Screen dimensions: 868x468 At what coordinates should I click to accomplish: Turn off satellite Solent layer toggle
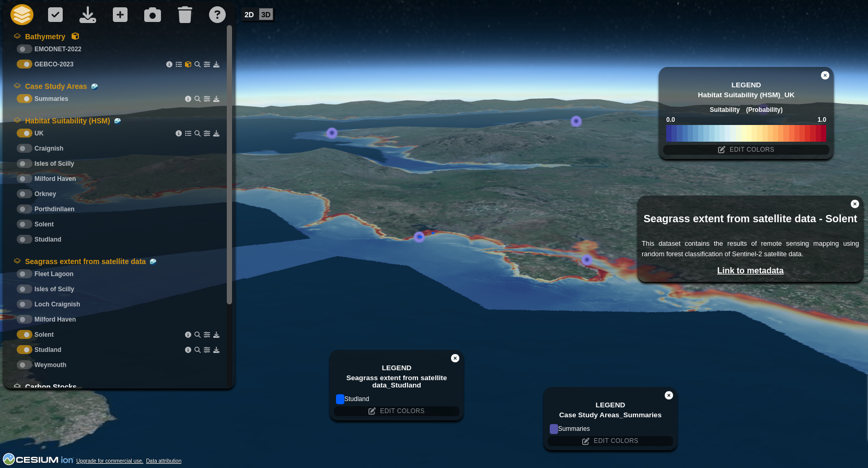(x=24, y=335)
